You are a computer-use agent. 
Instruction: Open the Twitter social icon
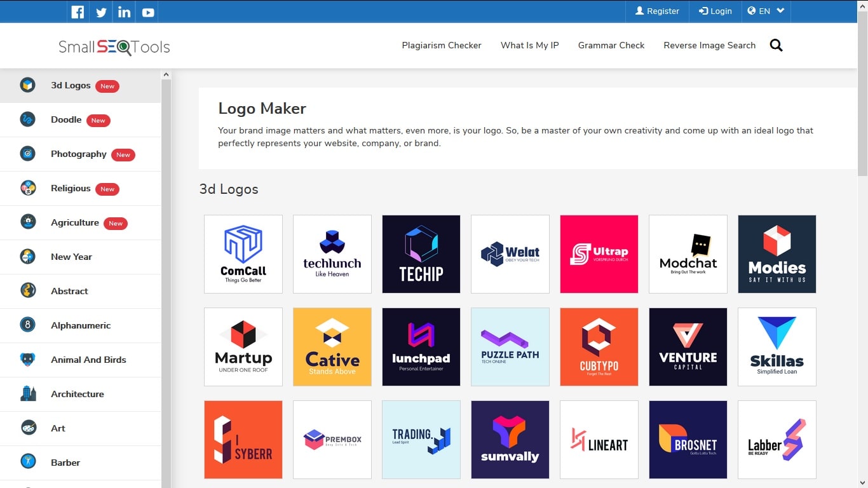[x=101, y=12]
